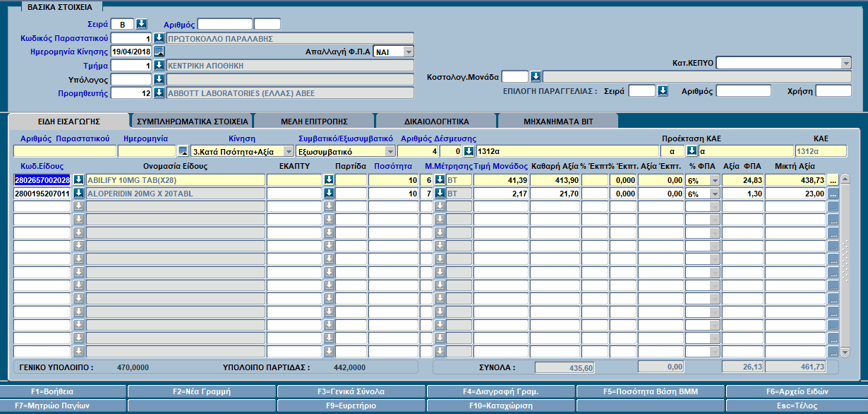Image resolution: width=868 pixels, height=414 pixels.
Task: Click ALOPERIDIN 20MG X 20TABL name
Action: [x=176, y=193]
